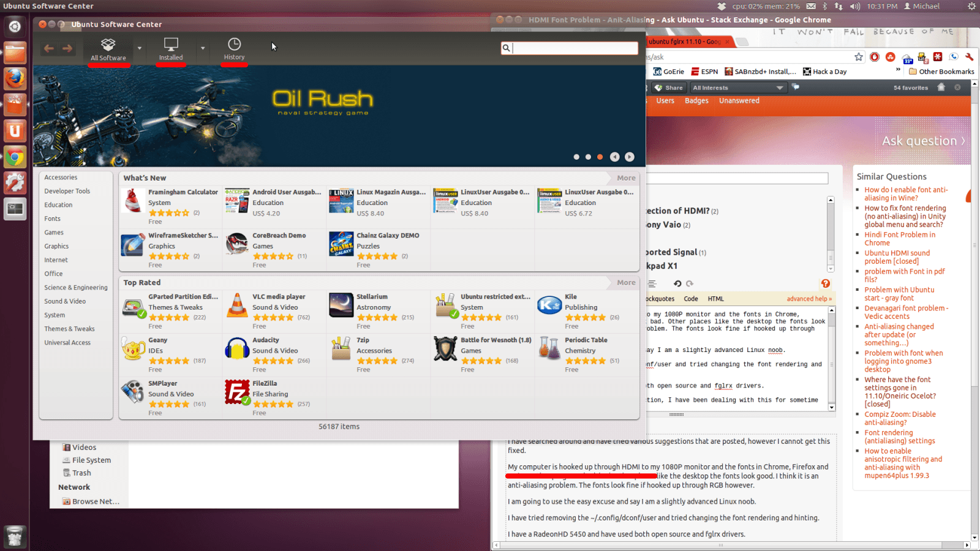Open the Accessories category

(x=61, y=178)
